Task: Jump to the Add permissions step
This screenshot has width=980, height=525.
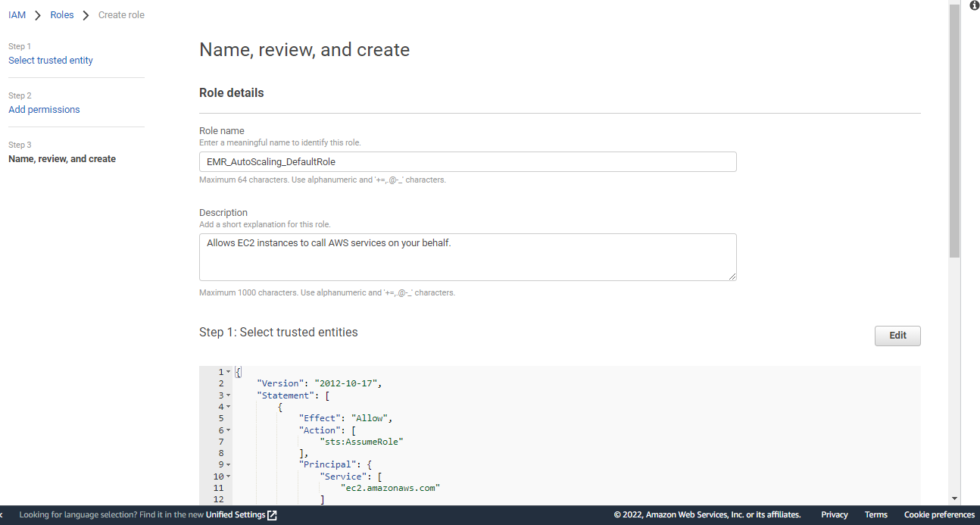Action: (44, 109)
